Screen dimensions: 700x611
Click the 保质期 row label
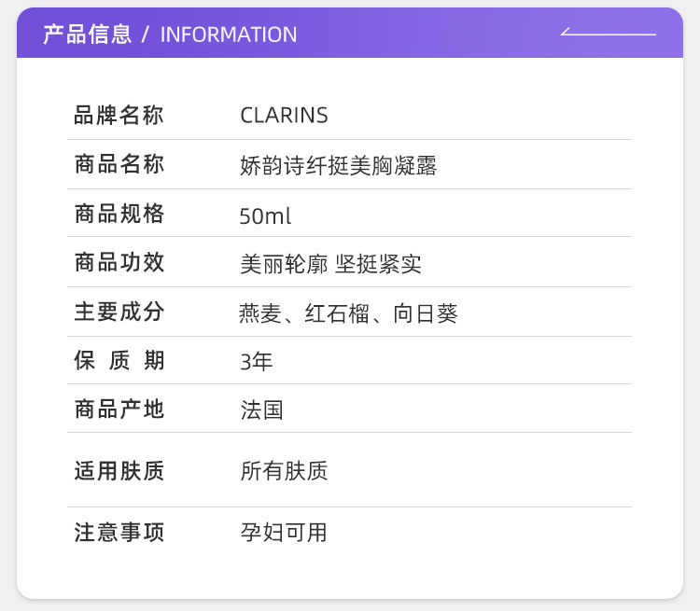pos(119,361)
